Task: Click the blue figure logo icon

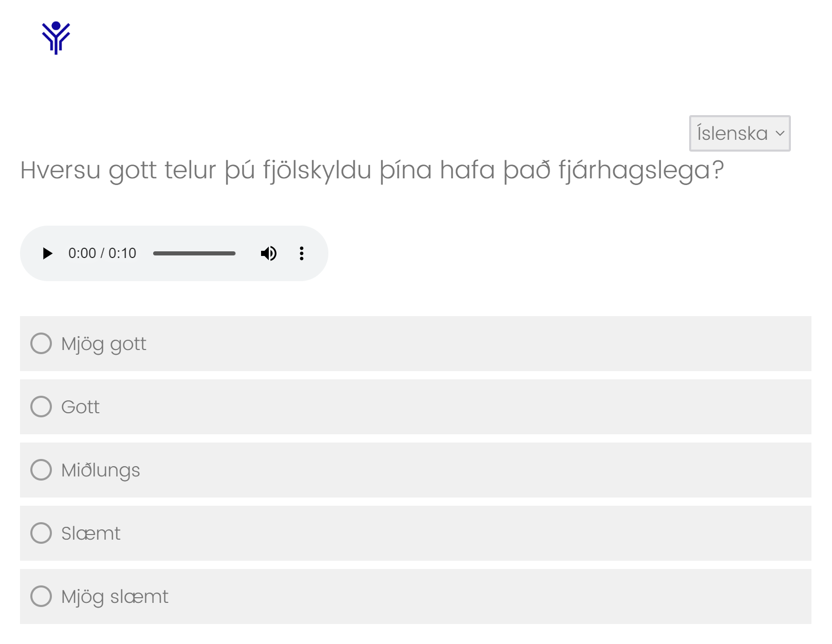Action: point(56,38)
